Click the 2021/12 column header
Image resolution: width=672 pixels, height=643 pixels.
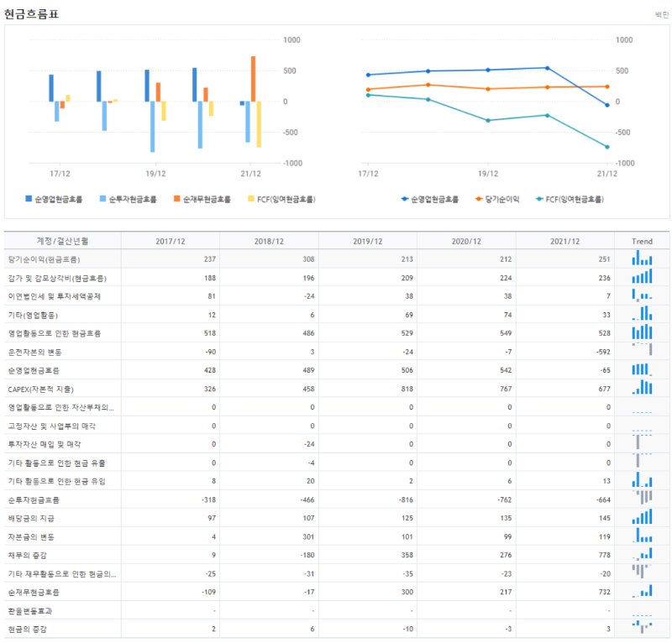tap(564, 241)
